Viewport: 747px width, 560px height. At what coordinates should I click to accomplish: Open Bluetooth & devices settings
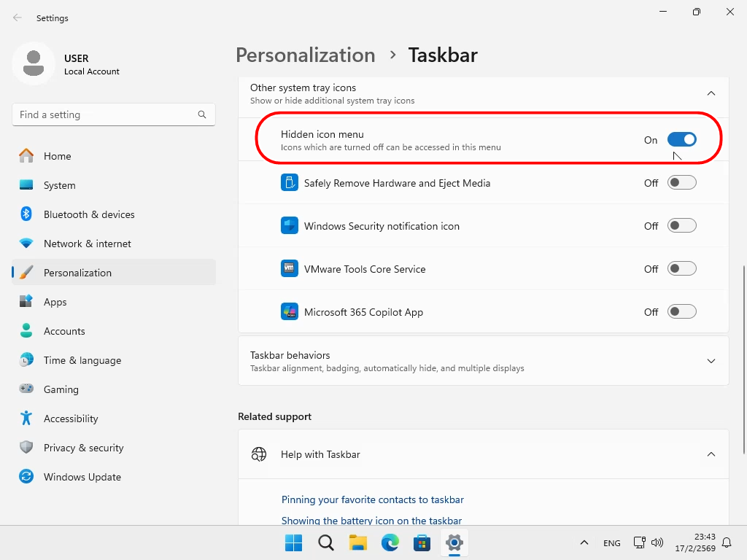pos(89,214)
